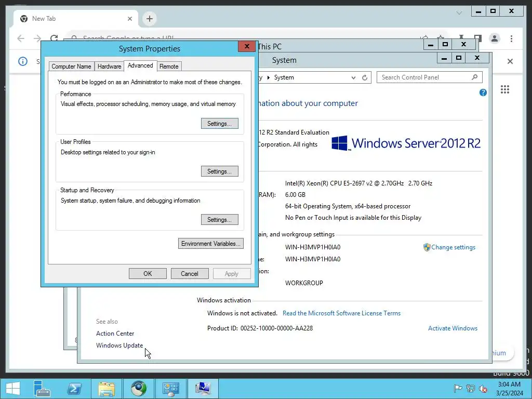This screenshot has height=399, width=532.
Task: Open File Explorer from the taskbar
Action: [x=107, y=389]
